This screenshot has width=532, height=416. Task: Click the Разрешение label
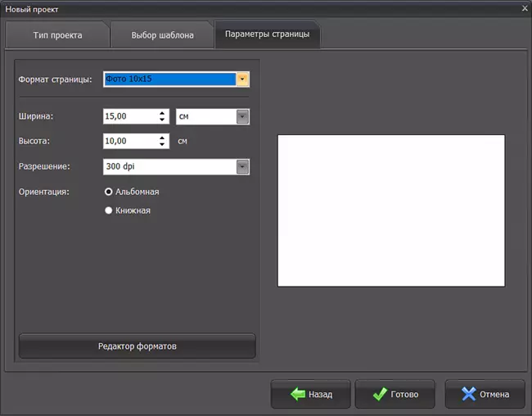[x=44, y=166]
